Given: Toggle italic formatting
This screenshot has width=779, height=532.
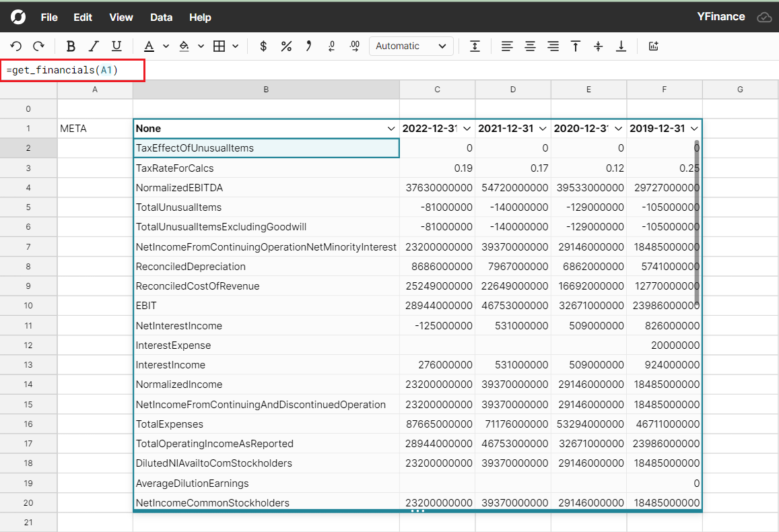Looking at the screenshot, I should pyautogui.click(x=94, y=46).
